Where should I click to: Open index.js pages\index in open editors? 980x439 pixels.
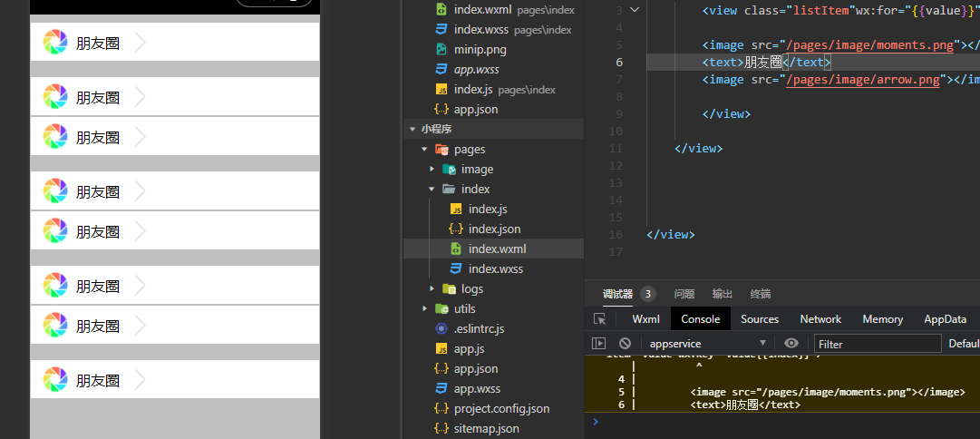494,90
